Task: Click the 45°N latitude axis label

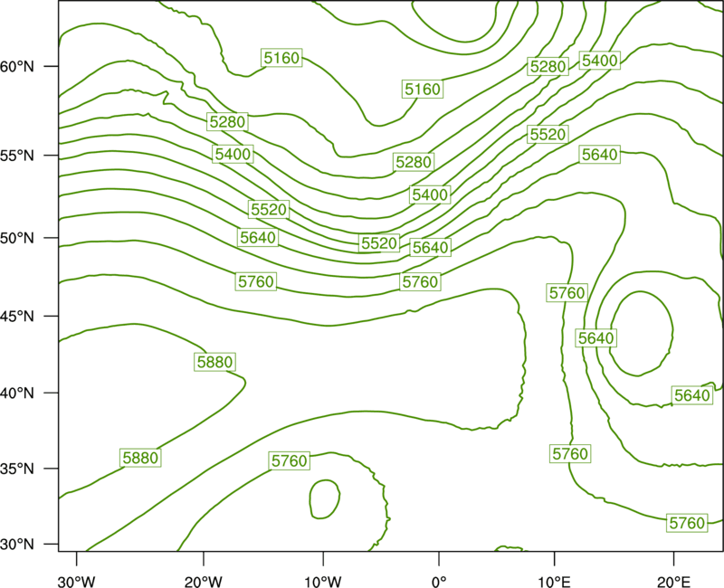Action: tap(17, 317)
